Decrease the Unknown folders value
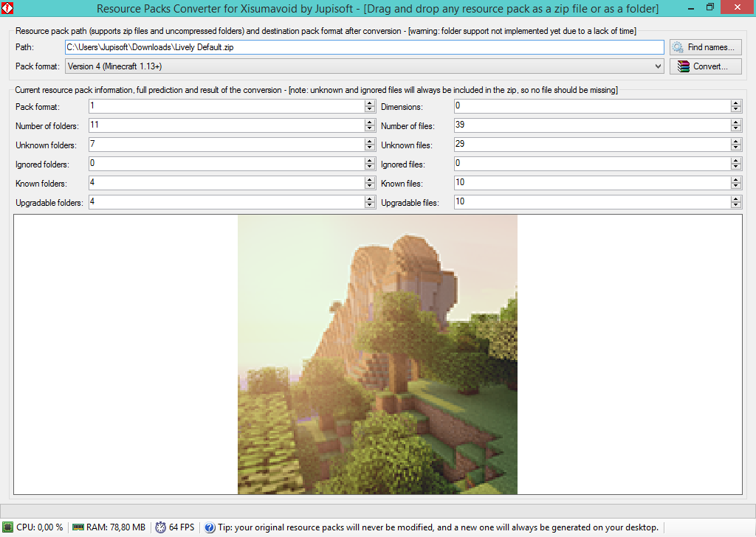The width and height of the screenshot is (756, 537). (x=370, y=148)
